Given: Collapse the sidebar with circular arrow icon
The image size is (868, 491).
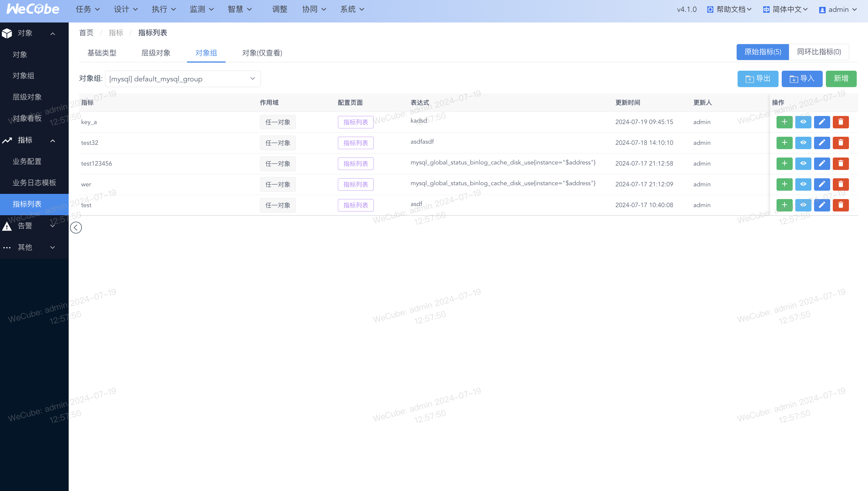Looking at the screenshot, I should click(x=76, y=228).
